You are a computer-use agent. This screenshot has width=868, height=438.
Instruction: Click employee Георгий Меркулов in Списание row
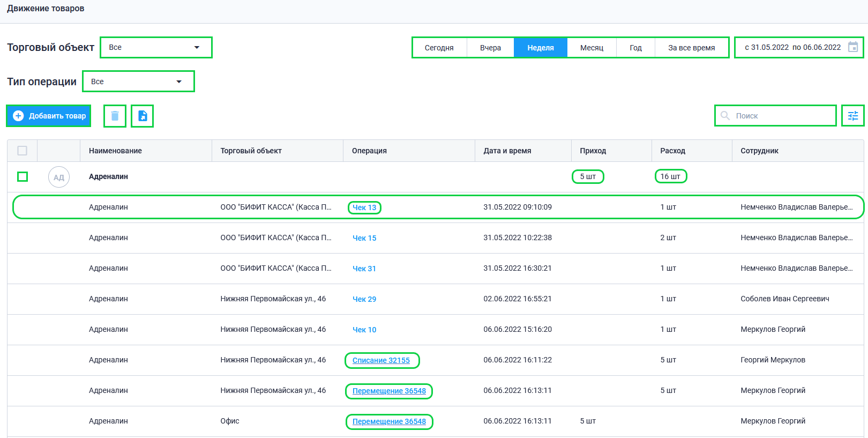773,360
